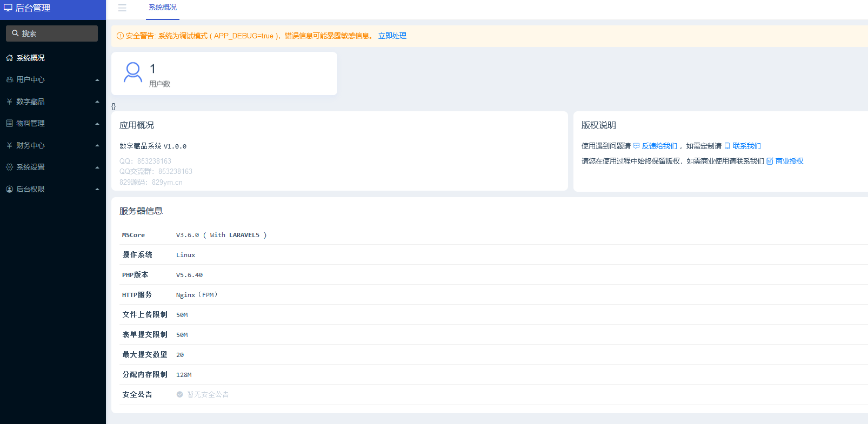Expand the 数字藏品 submenu arrow

pyautogui.click(x=97, y=102)
